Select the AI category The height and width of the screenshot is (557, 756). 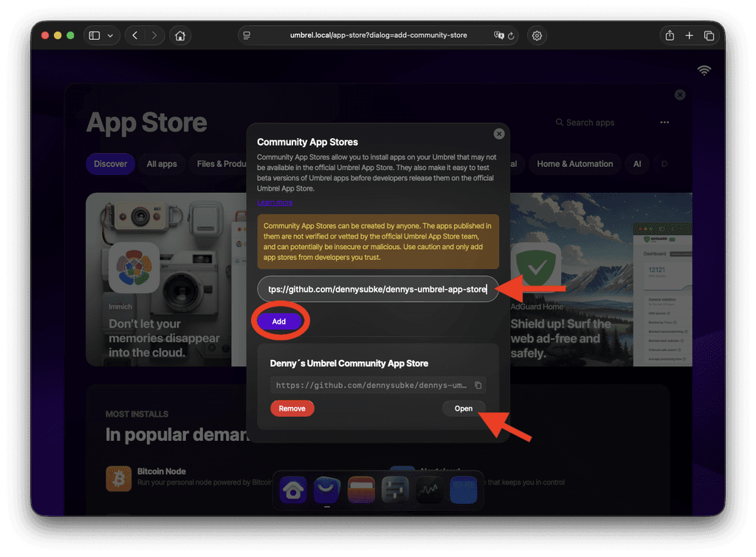tap(636, 164)
